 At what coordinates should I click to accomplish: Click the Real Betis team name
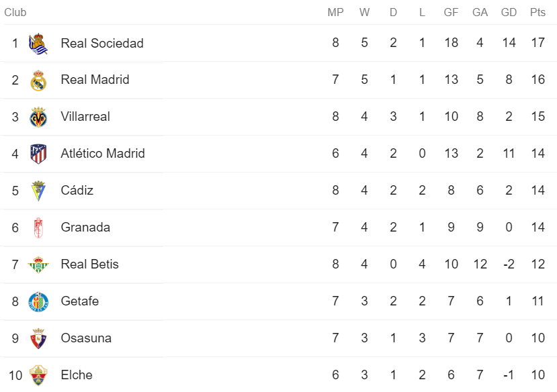pyautogui.click(x=89, y=264)
